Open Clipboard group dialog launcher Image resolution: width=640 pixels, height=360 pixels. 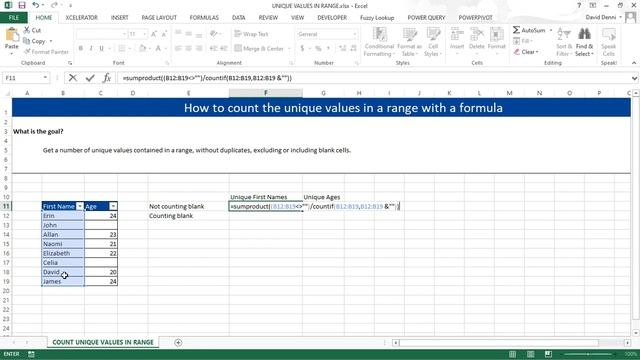(x=70, y=63)
